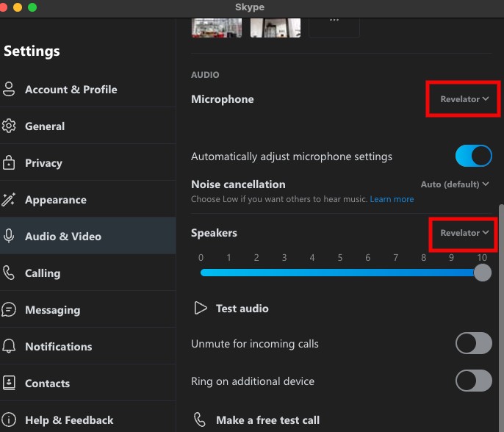Click the Privacy lock icon

[x=9, y=162]
